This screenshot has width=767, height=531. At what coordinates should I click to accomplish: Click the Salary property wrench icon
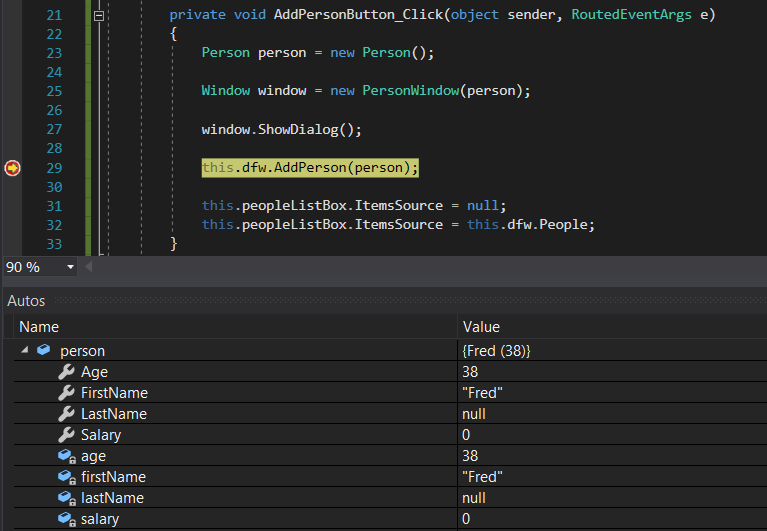pos(66,435)
